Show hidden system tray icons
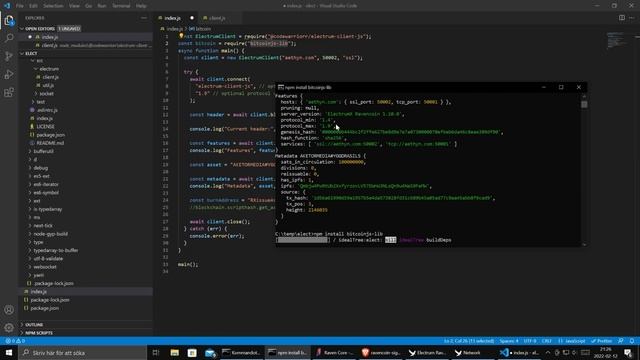 pyautogui.click(x=548, y=353)
